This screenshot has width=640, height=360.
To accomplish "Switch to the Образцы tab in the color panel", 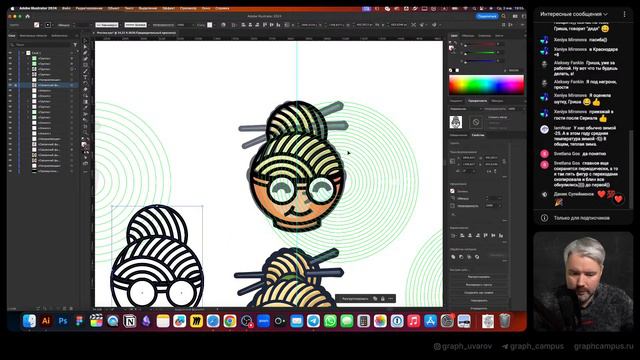I will (x=468, y=36).
